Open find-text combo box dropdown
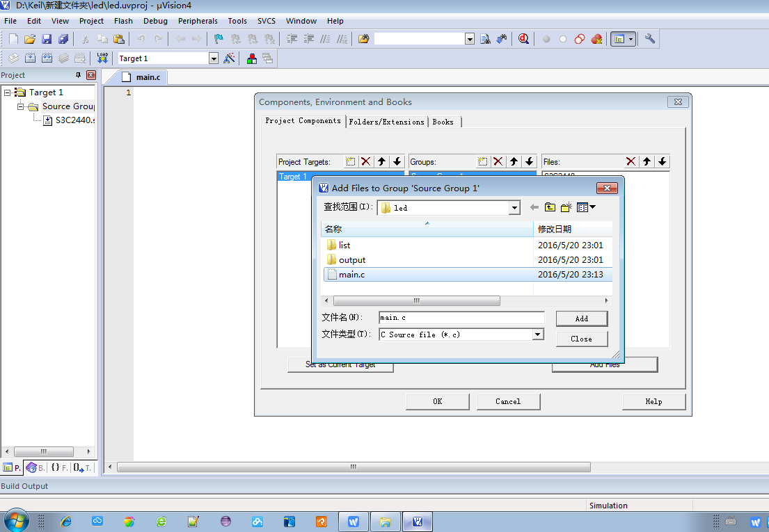The height and width of the screenshot is (532, 769). tap(469, 39)
